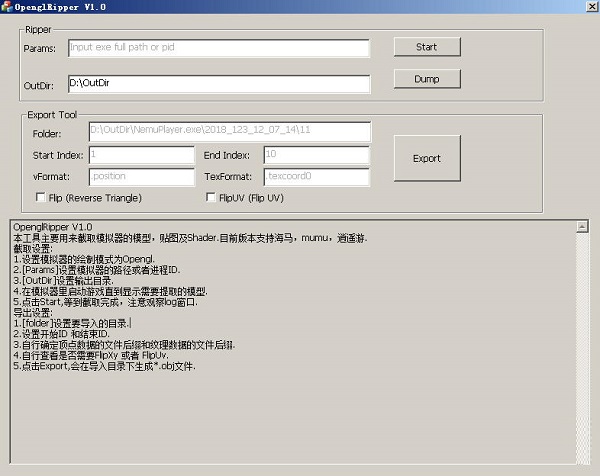Close the OpenglRipper window
600x476 pixels.
click(x=592, y=7)
